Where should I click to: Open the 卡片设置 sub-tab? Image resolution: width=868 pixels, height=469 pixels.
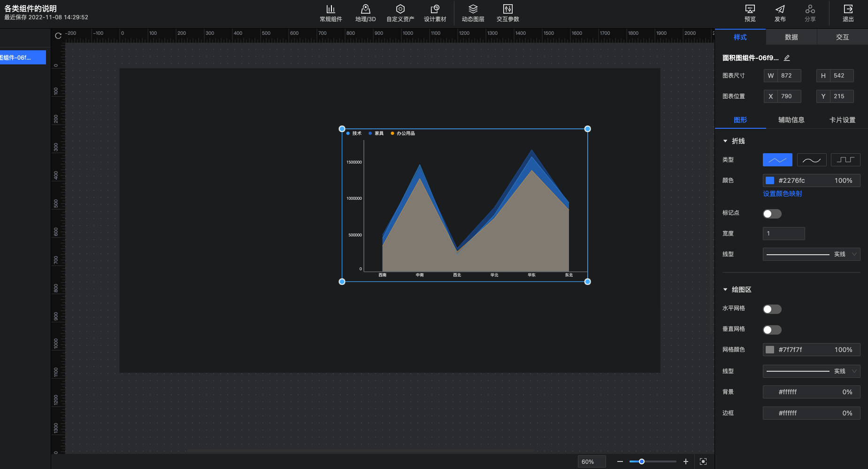[843, 120]
